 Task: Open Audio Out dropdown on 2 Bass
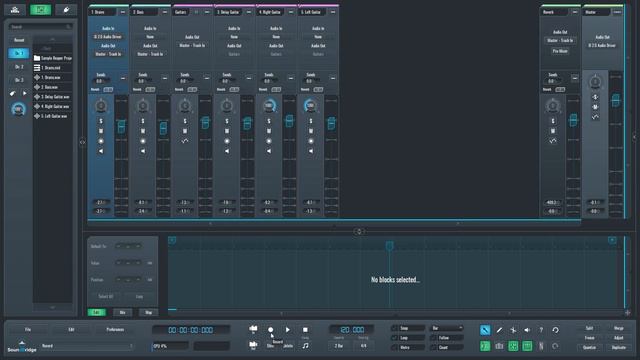click(x=150, y=54)
